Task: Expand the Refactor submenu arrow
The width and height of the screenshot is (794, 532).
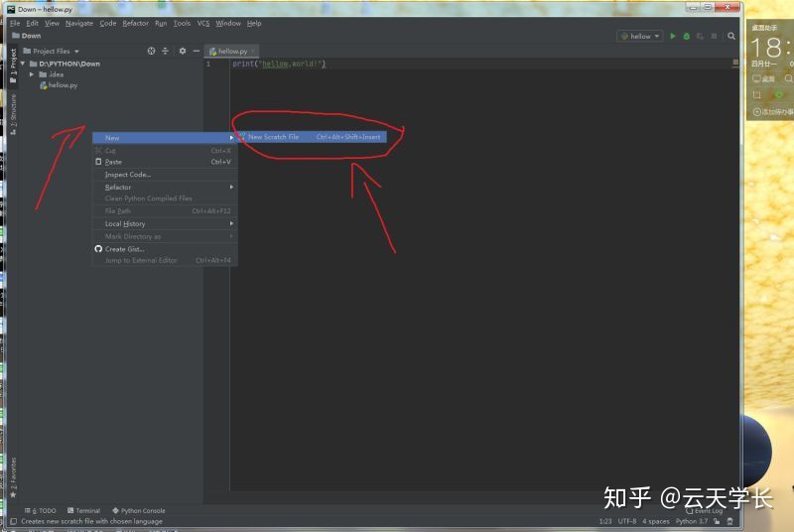Action: pyautogui.click(x=231, y=187)
